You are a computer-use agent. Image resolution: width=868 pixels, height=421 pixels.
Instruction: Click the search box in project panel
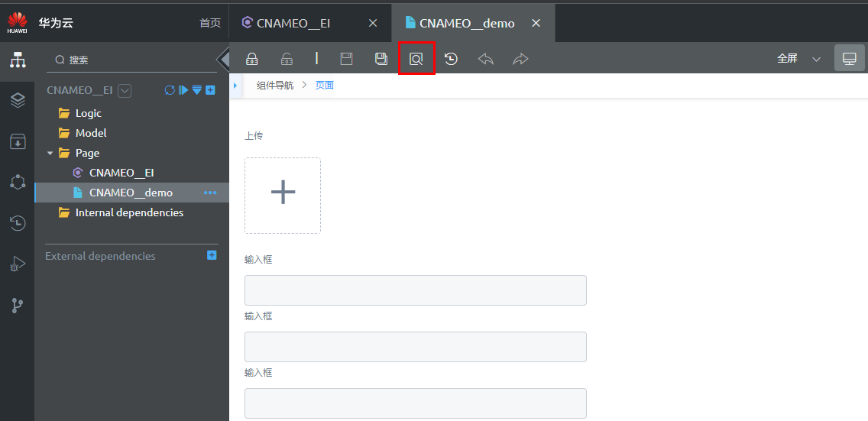[131, 60]
